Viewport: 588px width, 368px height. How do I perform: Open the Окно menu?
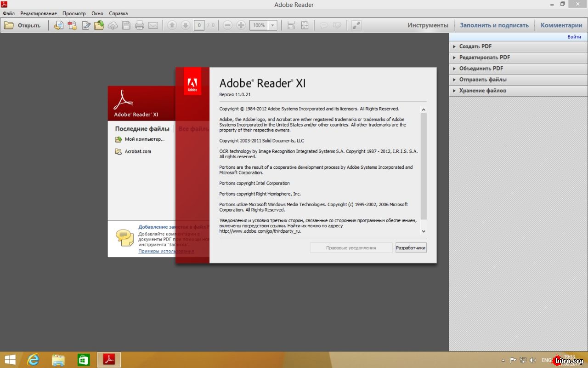tap(97, 13)
